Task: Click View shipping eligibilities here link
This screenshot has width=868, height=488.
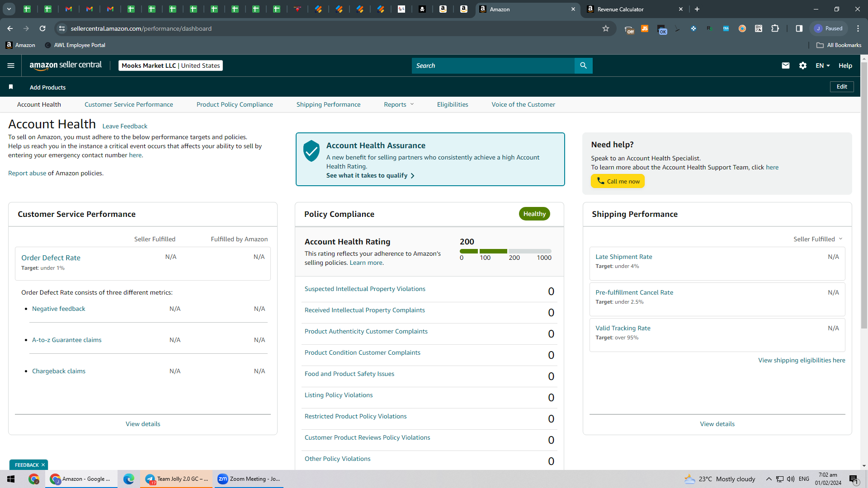Action: 802,360
